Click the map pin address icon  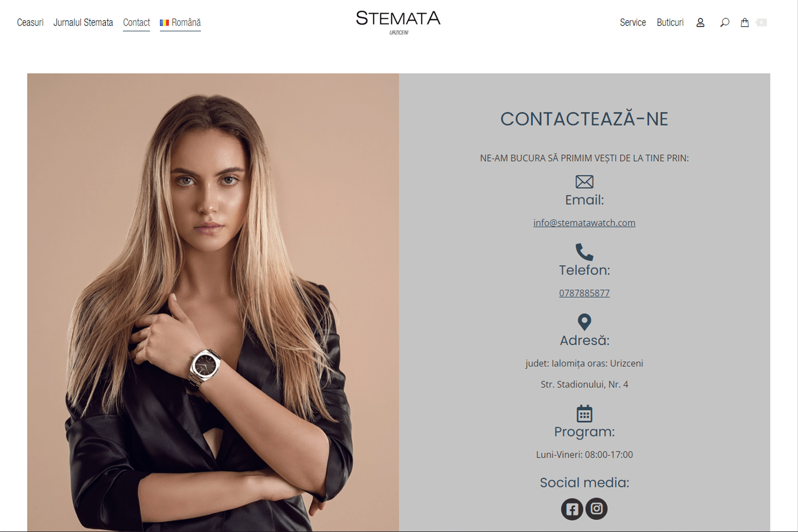coord(584,322)
